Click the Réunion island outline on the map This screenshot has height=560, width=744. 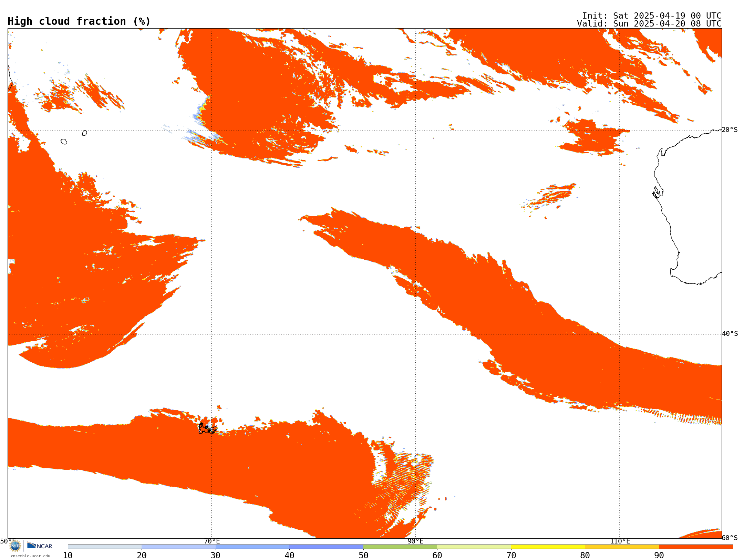pyautogui.click(x=64, y=142)
